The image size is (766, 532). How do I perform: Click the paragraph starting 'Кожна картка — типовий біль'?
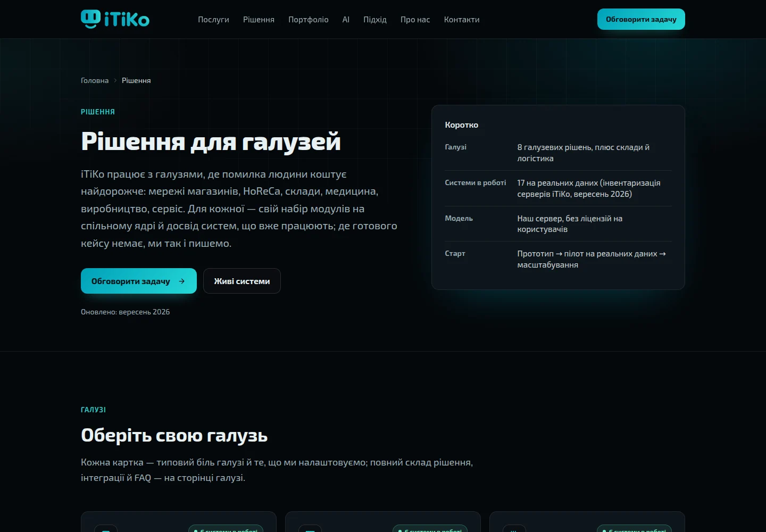[277, 470]
